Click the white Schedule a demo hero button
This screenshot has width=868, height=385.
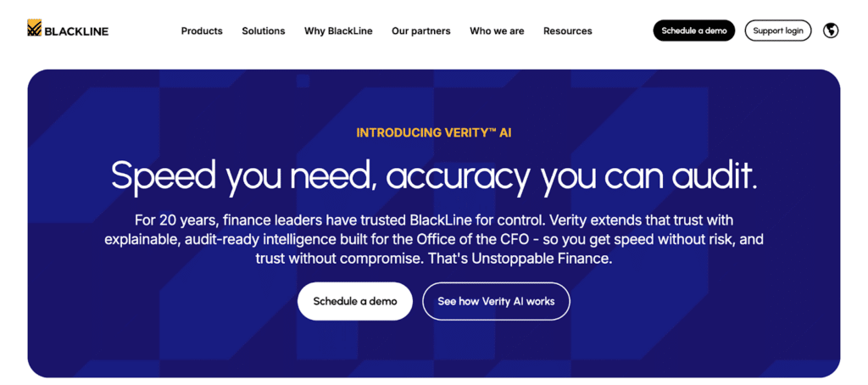(355, 301)
